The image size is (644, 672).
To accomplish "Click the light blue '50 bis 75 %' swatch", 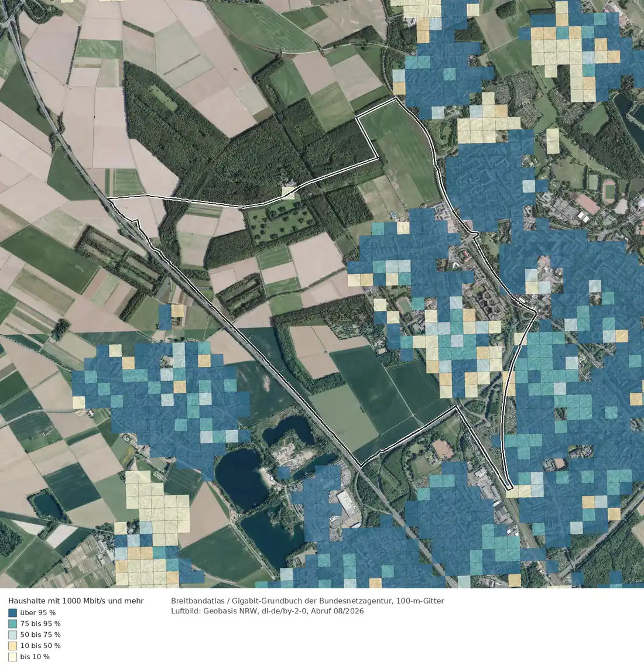I will tap(12, 635).
